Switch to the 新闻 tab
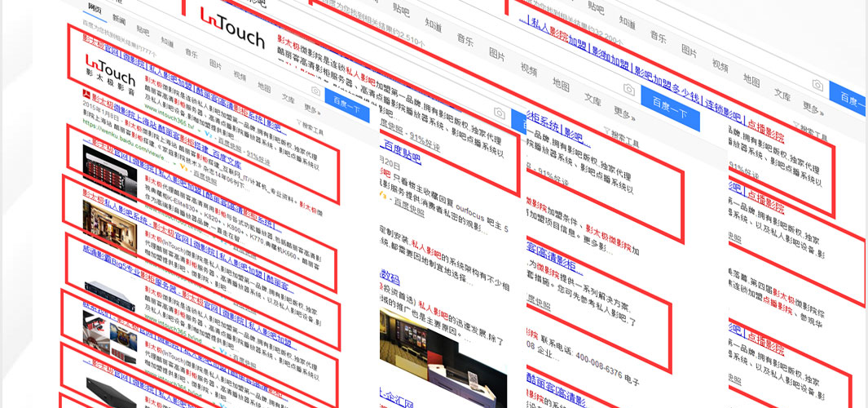The width and height of the screenshot is (868, 408). 119,18
